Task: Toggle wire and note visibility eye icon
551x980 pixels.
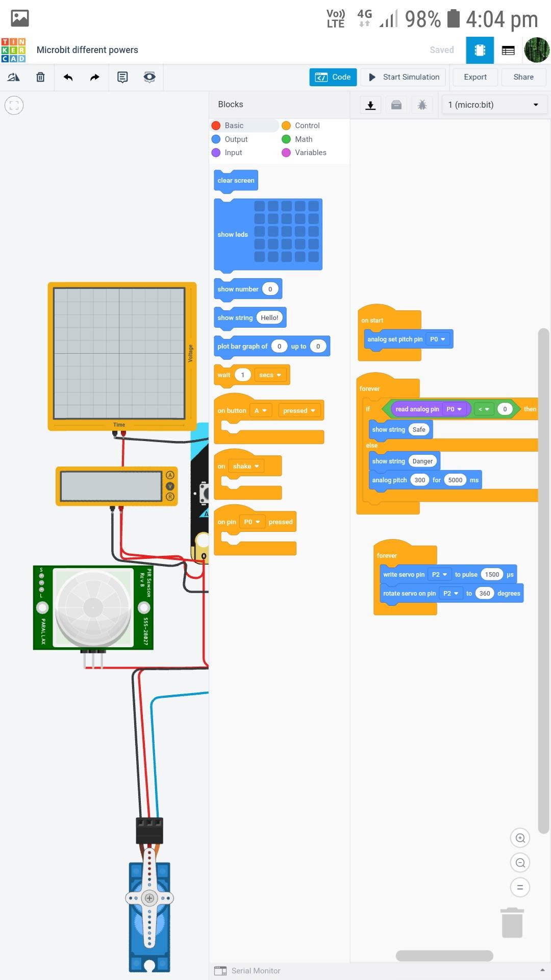Action: pos(149,77)
